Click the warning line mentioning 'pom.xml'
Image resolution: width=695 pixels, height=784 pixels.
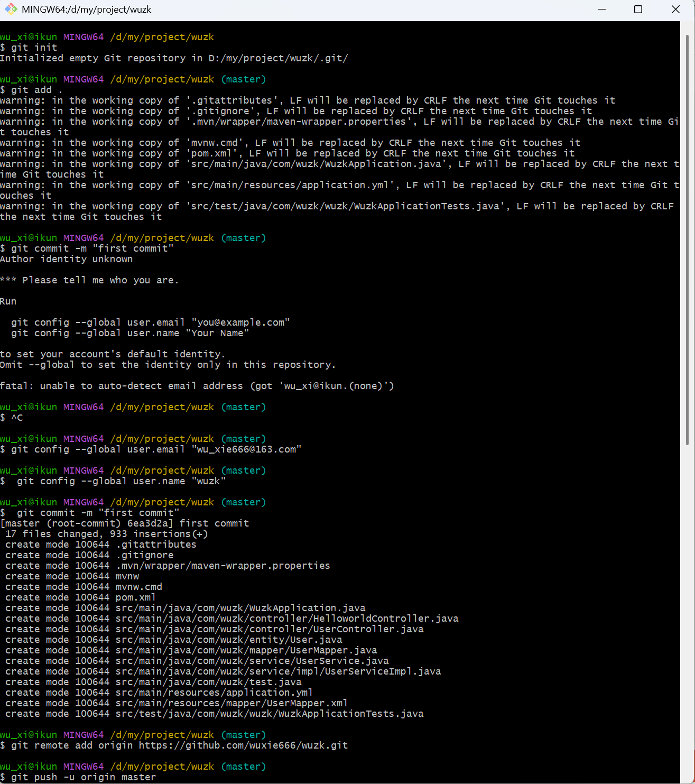coord(287,153)
